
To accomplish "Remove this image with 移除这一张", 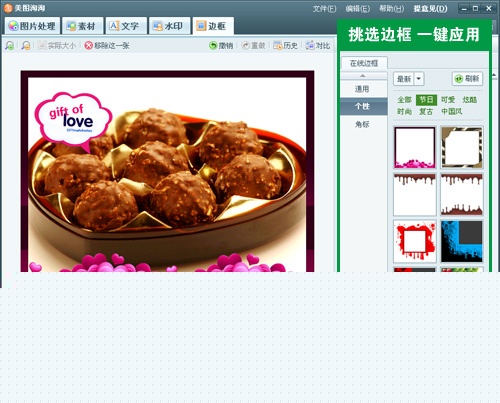I will click(107, 46).
